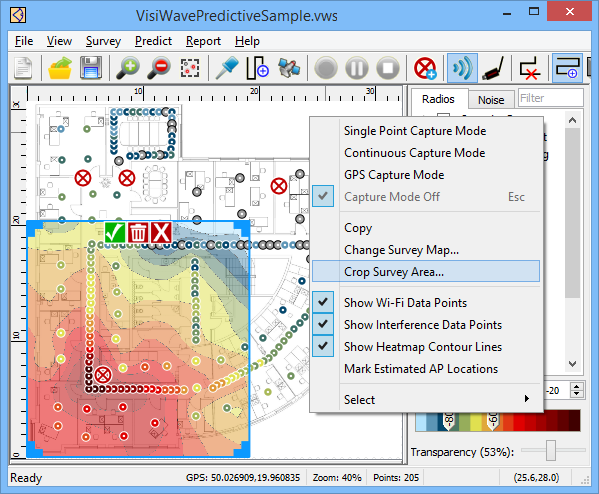Click the radios list scrollbar thumb

click(x=572, y=212)
